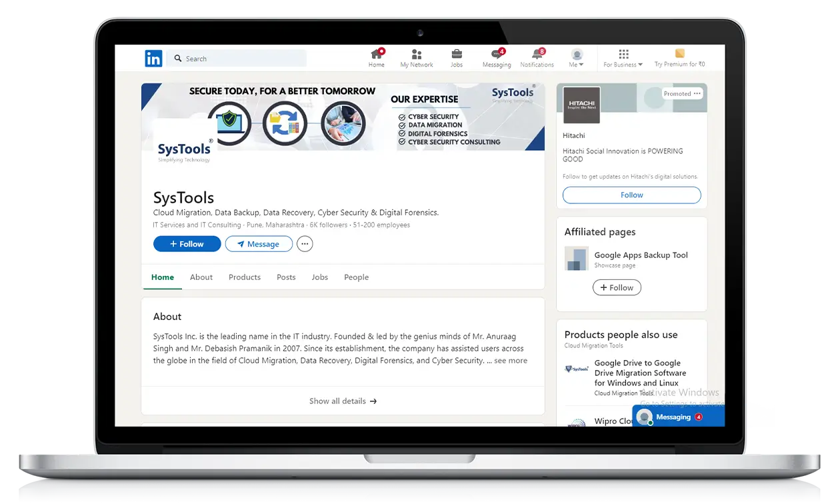Click the 51-200 employees text
The height and width of the screenshot is (504, 840).
381,225
